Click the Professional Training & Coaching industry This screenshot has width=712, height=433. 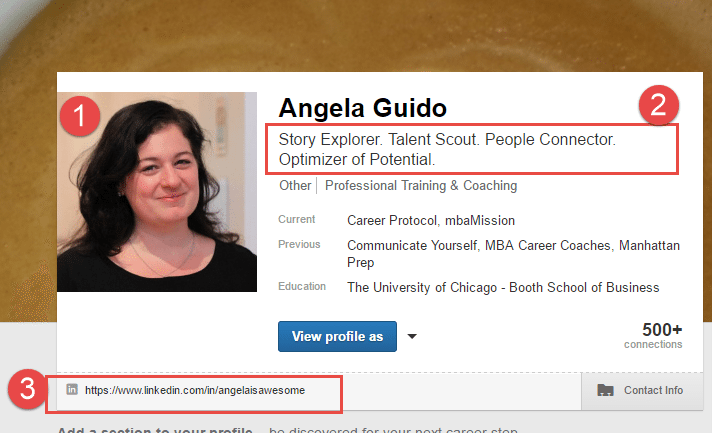(x=421, y=186)
